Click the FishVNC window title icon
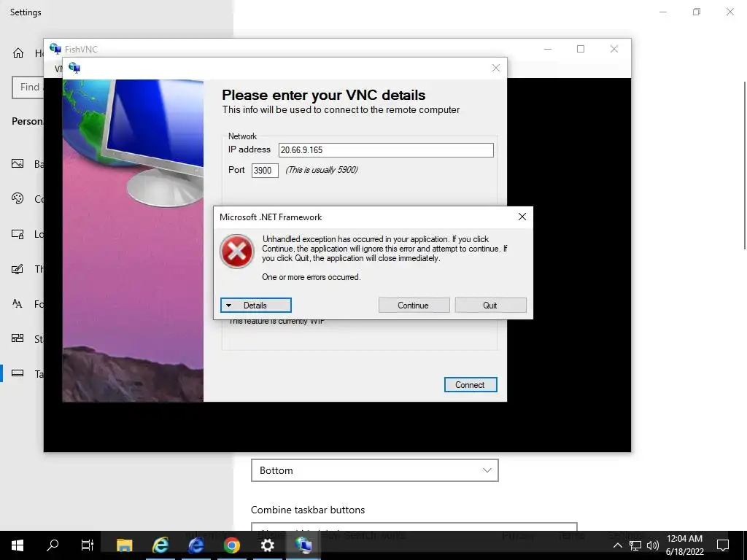Viewport: 747px width, 560px height. [55, 49]
